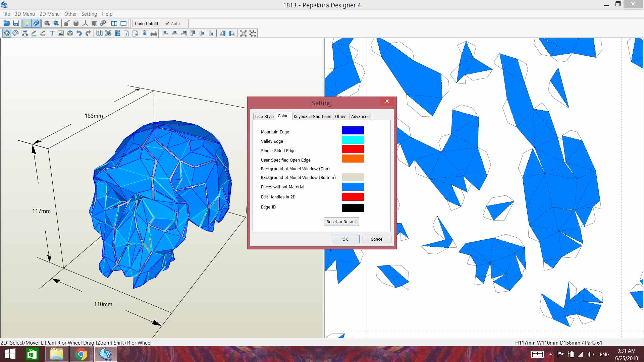Screen dimensions: 644x362
Task: Change the Edge ID black swatch
Action: [353, 208]
